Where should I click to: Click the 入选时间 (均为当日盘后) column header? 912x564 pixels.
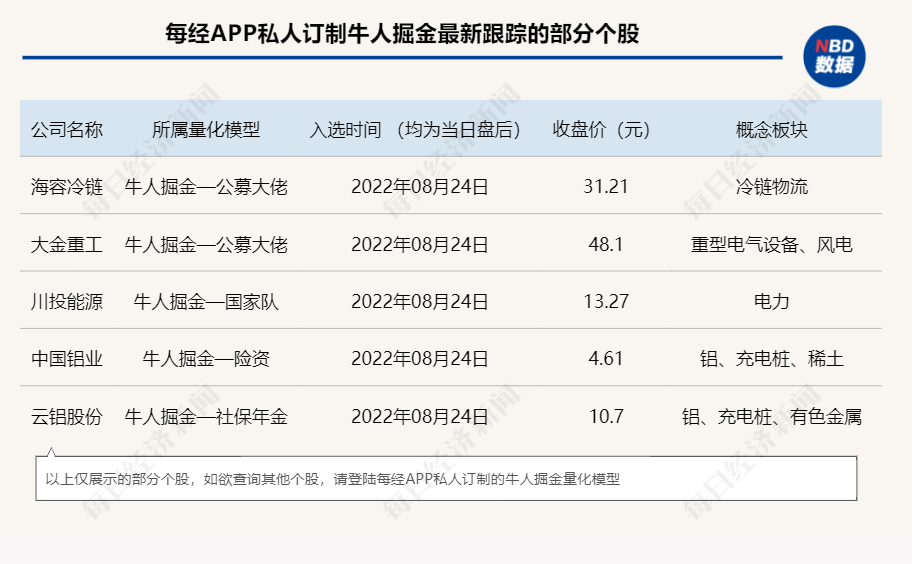[x=415, y=130]
